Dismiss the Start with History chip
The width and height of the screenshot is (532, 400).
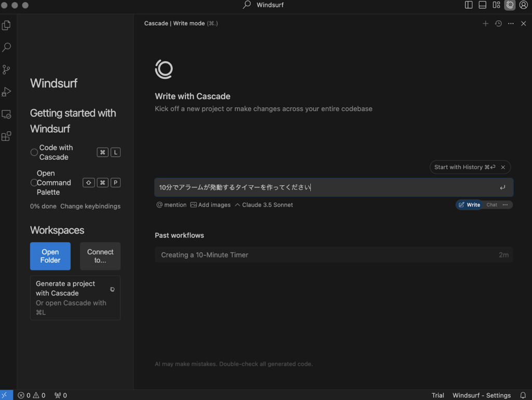click(x=503, y=167)
